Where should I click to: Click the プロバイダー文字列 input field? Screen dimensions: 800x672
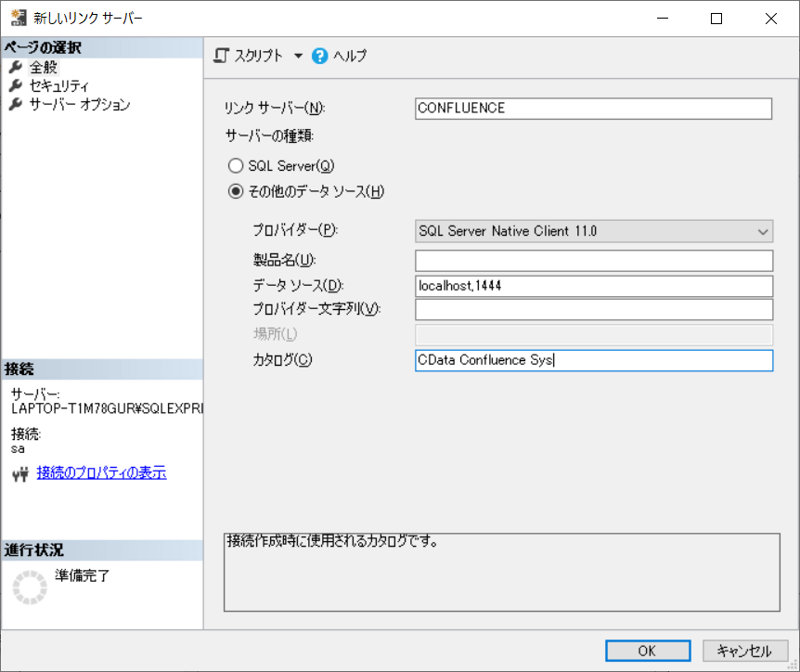594,310
